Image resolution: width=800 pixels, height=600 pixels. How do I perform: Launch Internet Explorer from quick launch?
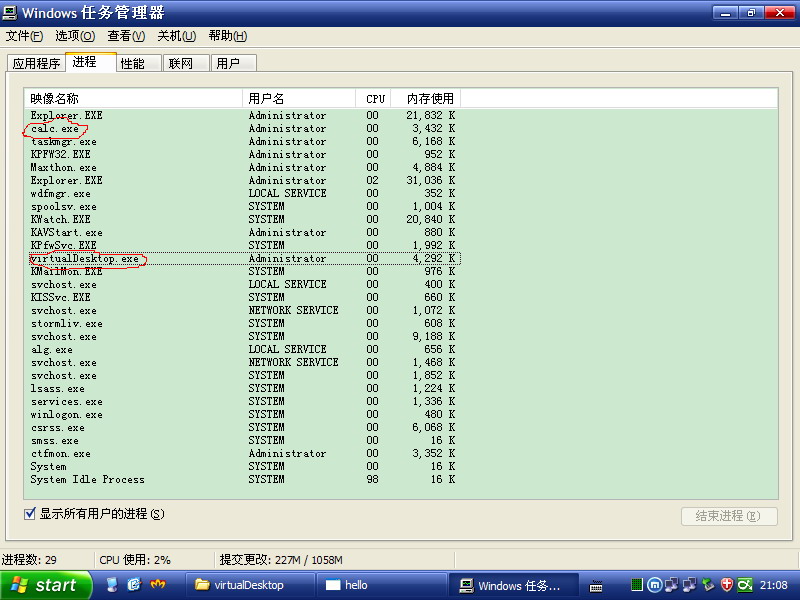(x=135, y=585)
